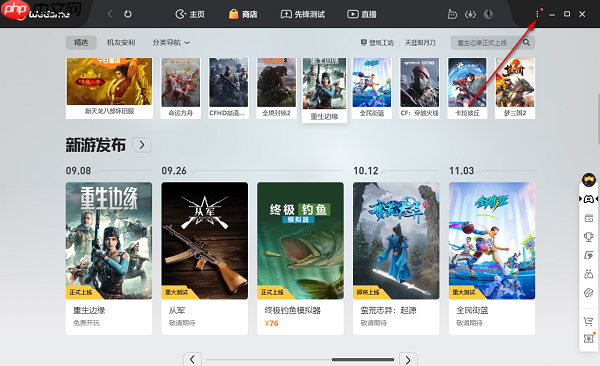The width and height of the screenshot is (600, 366).
Task: Click the calendar check-in icon in right sidebar
Action: click(x=589, y=218)
